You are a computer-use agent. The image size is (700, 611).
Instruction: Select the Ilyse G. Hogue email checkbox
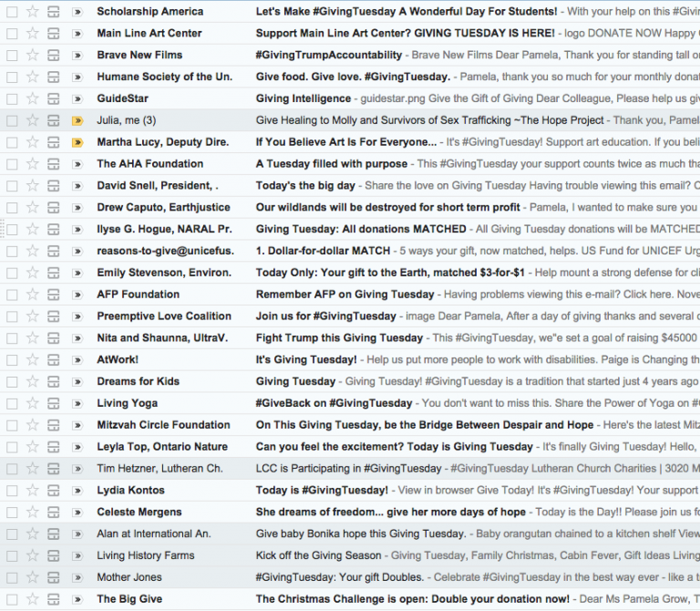click(x=12, y=230)
